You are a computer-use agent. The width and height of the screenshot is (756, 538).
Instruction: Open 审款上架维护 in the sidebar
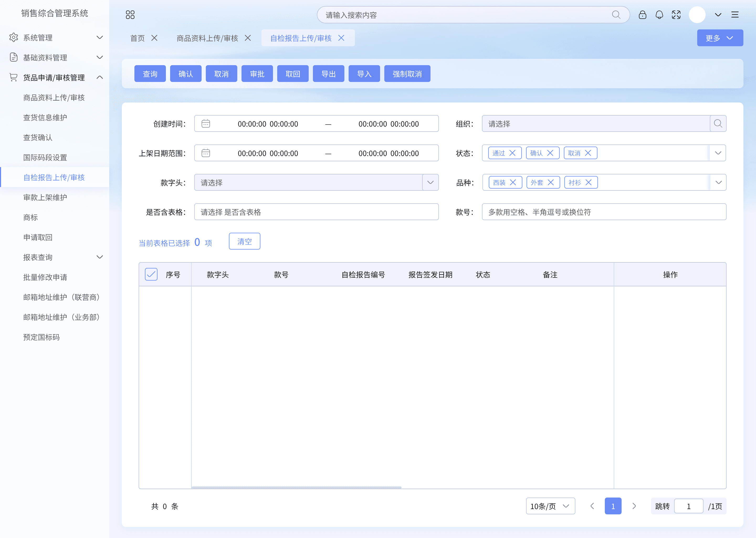(45, 198)
